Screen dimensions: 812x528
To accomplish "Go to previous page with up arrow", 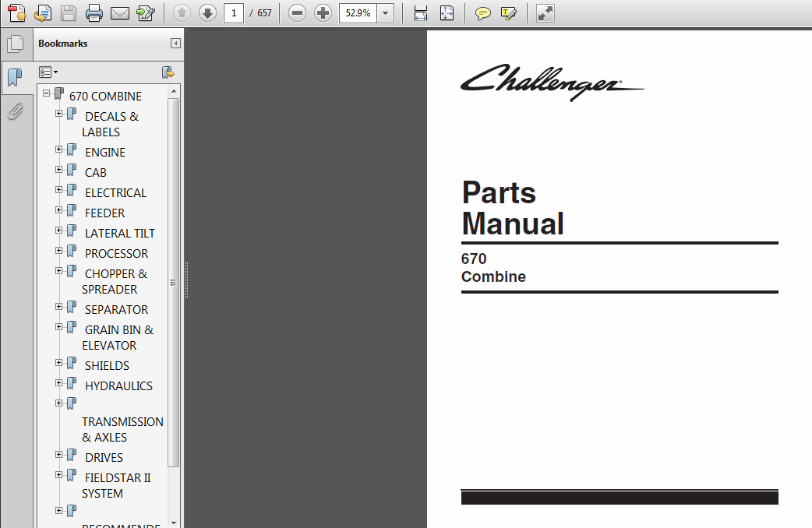I will click(x=182, y=13).
